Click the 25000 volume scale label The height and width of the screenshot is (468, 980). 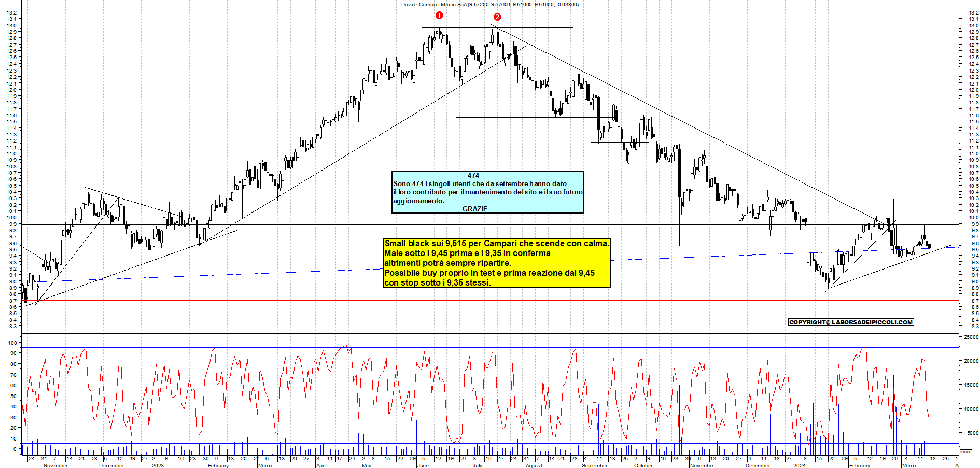[971, 337]
